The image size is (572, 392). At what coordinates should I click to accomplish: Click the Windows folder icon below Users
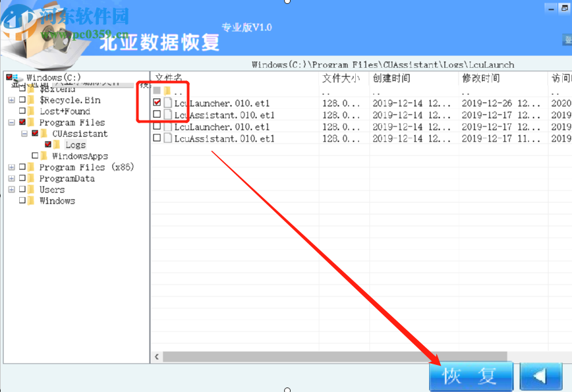click(x=32, y=201)
